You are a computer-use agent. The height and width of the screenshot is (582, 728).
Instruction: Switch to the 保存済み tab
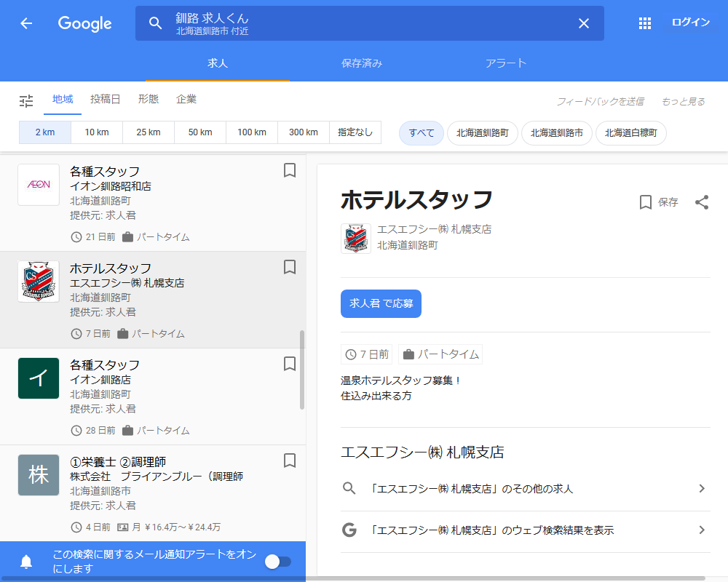(362, 63)
